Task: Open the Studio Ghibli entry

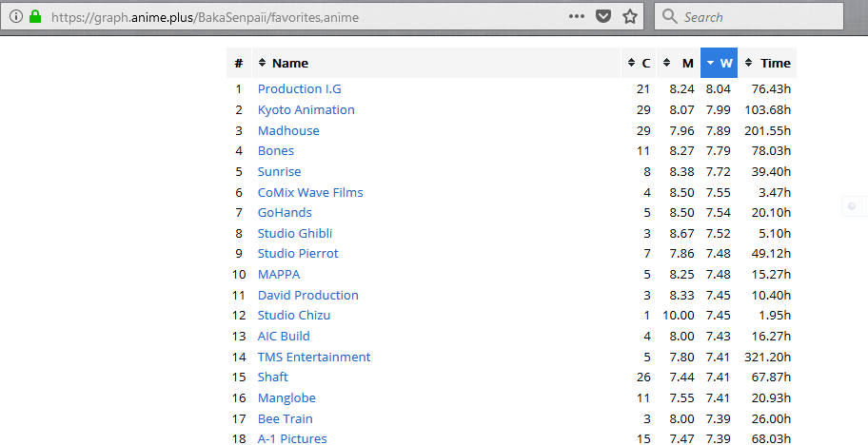Action: coord(295,233)
